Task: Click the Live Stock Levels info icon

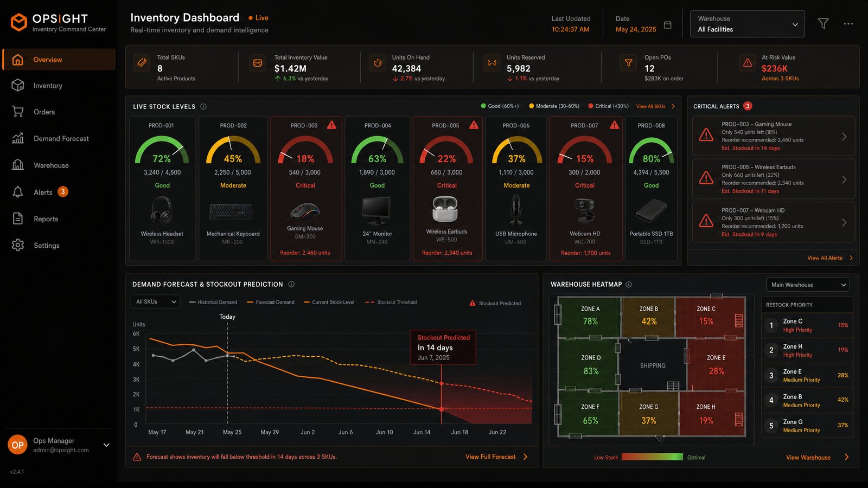Action: click(203, 107)
